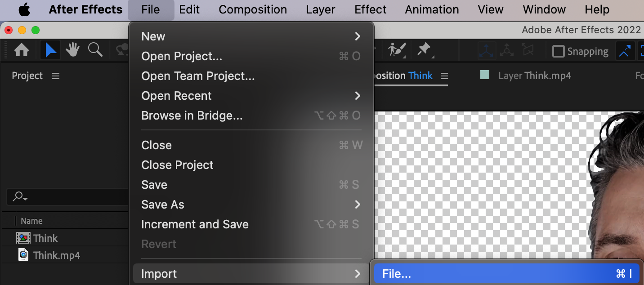Select the Roto Brush tool
This screenshot has height=285, width=644.
coord(397,49)
